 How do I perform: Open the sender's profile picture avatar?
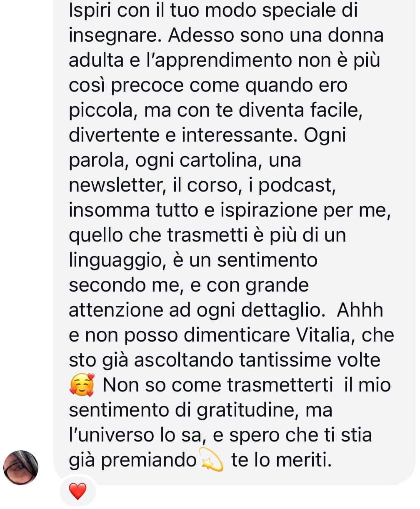coord(20,468)
